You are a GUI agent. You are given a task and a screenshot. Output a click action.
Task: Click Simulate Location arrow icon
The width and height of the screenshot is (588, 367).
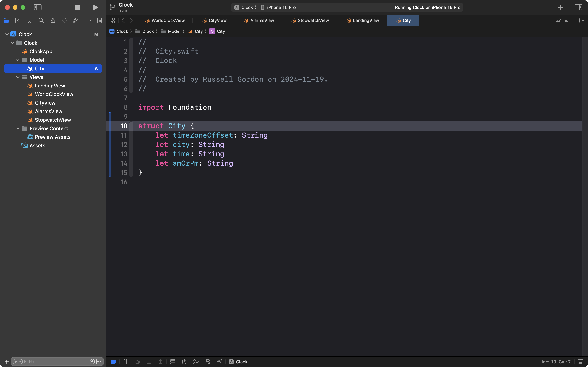[219, 362]
